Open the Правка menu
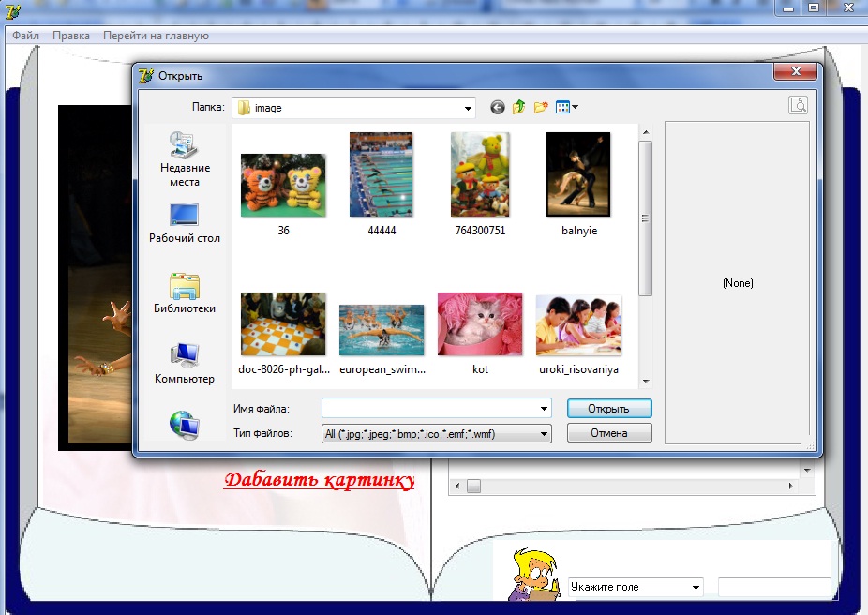Screen dimensions: 868x615 (71, 36)
